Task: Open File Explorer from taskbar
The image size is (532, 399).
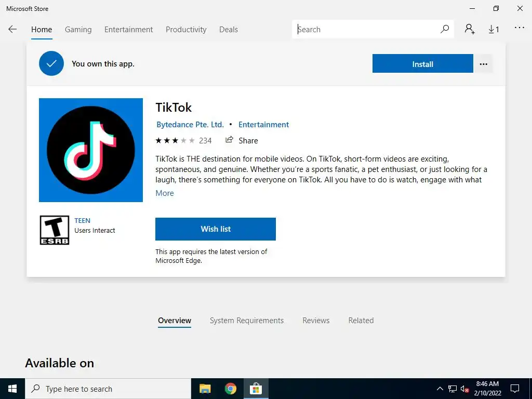Action: pos(205,389)
